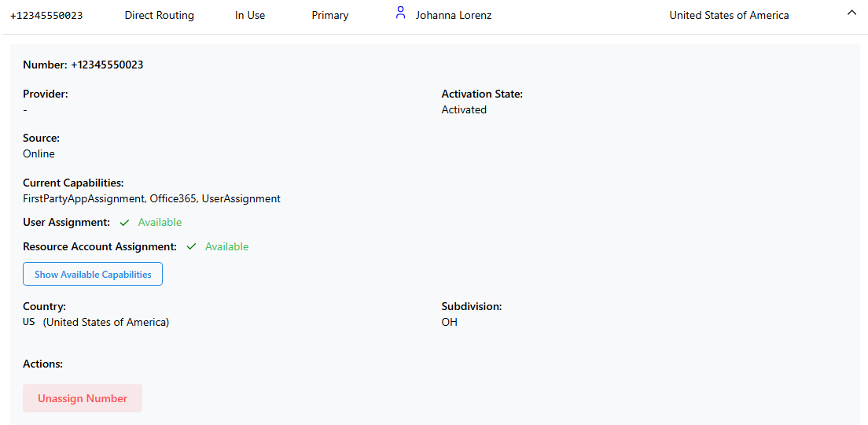Click the Direct Routing cell in the row
This screenshot has width=868, height=425.
pos(159,16)
